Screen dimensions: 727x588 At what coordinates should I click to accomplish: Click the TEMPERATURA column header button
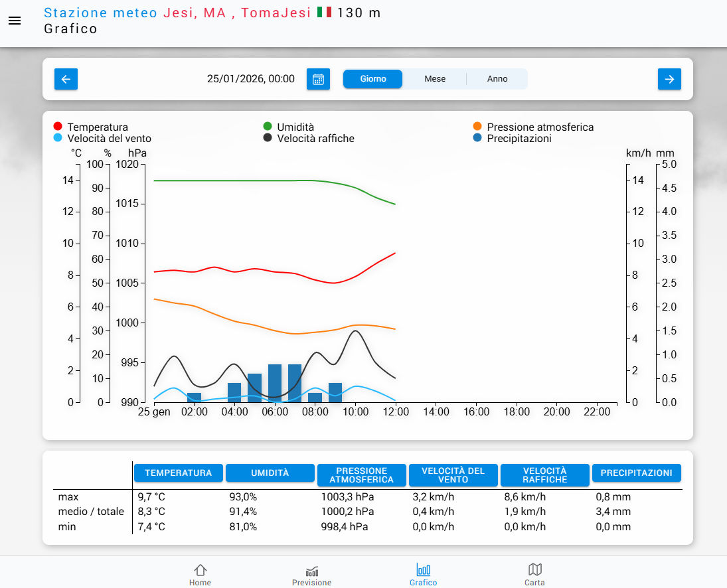[179, 473]
